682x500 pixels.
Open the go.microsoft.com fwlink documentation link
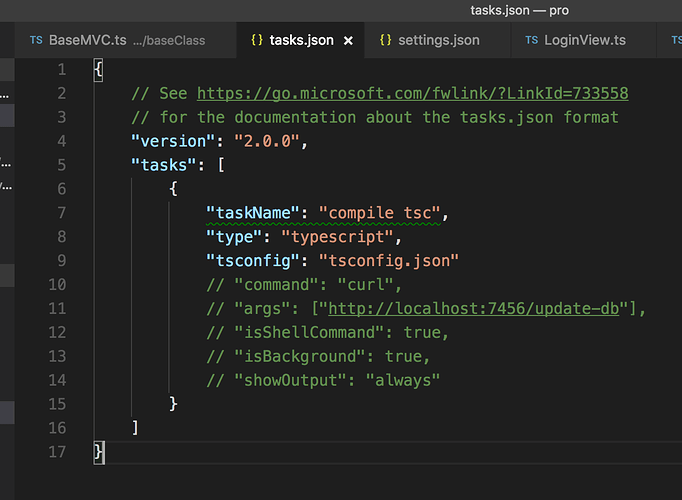[x=412, y=93]
